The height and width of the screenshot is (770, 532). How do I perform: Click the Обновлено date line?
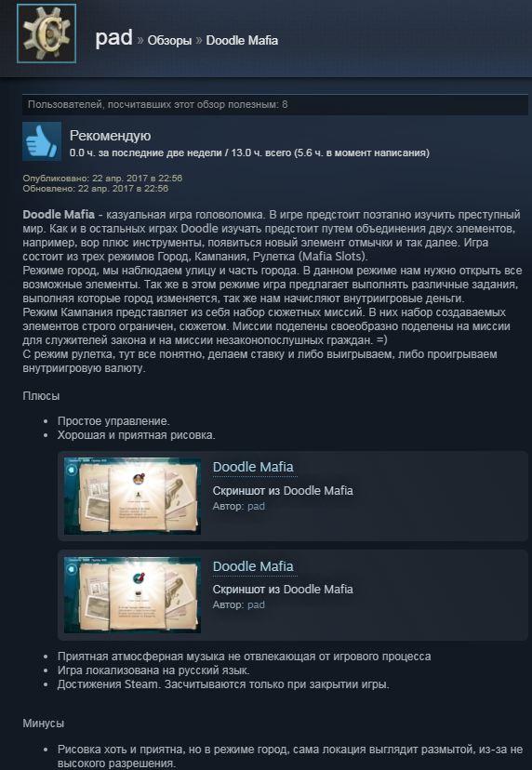[x=95, y=189]
